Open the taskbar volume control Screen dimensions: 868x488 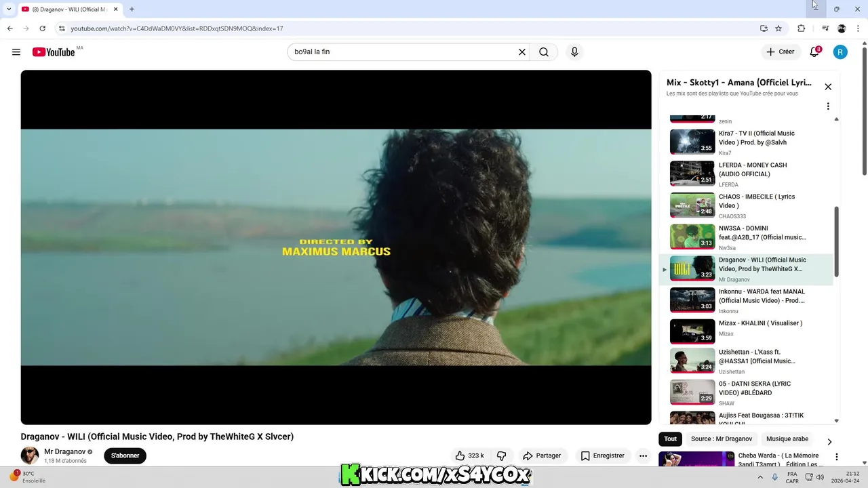pyautogui.click(x=820, y=477)
